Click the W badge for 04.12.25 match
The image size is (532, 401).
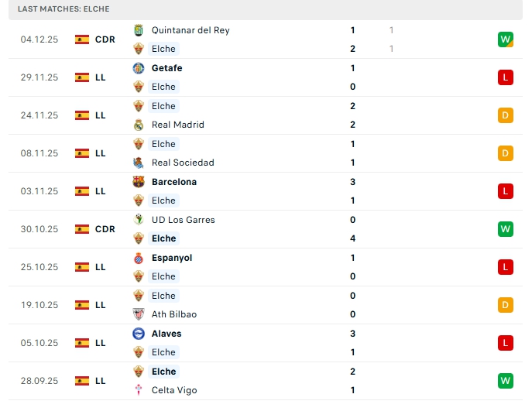click(506, 39)
